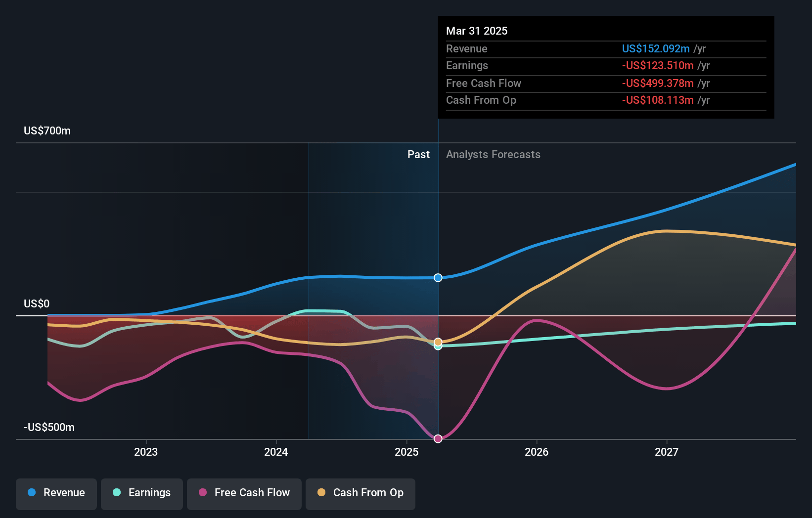Image resolution: width=812 pixels, height=518 pixels.
Task: Click the 2027 x-axis label
Action: [667, 452]
